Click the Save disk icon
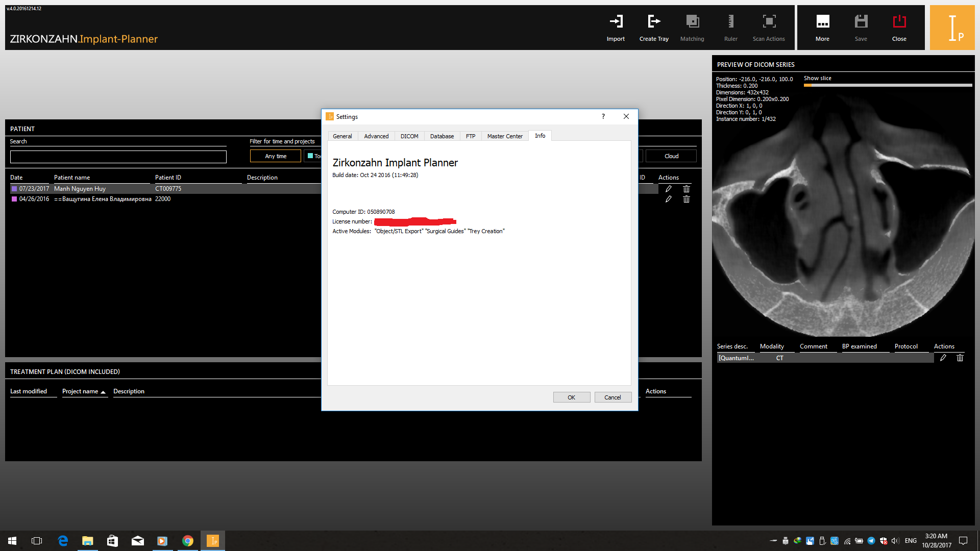The width and height of the screenshot is (980, 551). coord(861,28)
